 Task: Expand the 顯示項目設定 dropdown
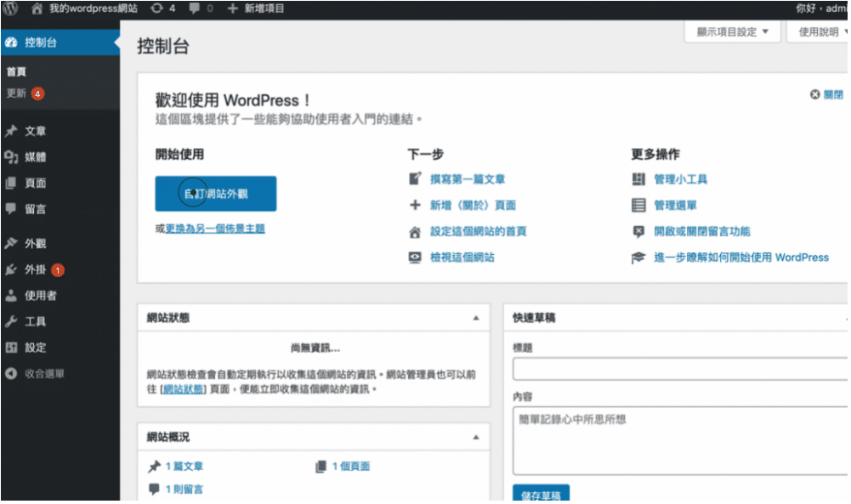pos(733,32)
